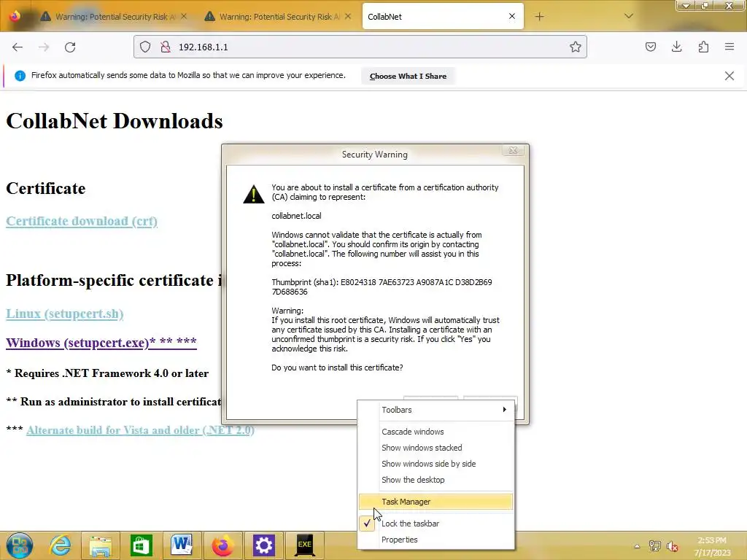Open the Windows Start button

coord(20,545)
